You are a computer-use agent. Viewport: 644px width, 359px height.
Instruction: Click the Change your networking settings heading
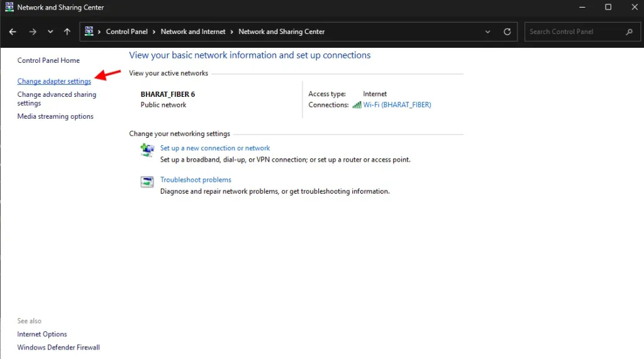179,133
